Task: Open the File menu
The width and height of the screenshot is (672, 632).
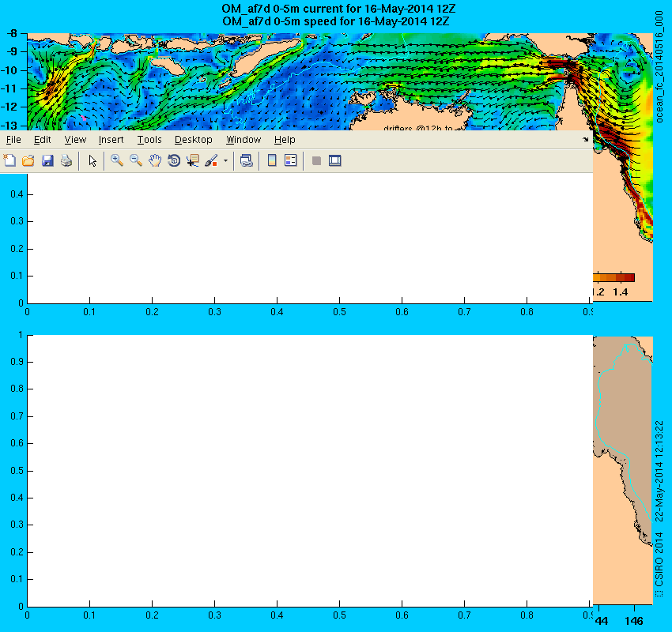Action: [x=13, y=140]
